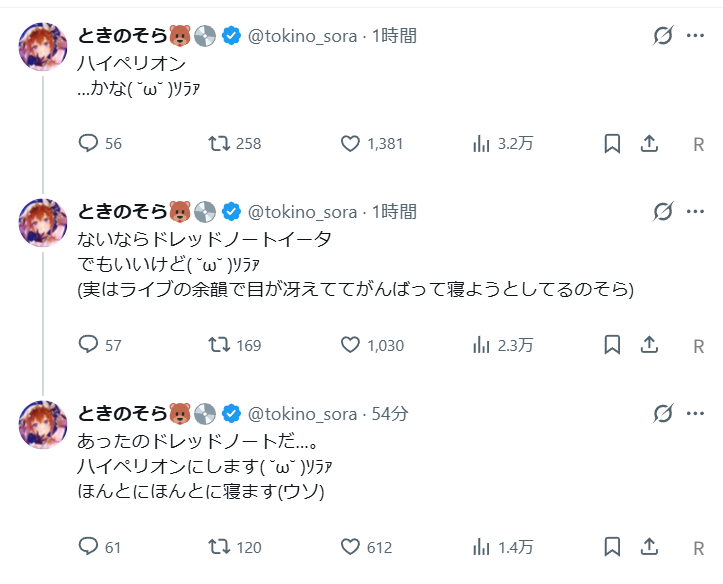Viewport: 723px width, 584px height.
Task: Click the Grok icon on the first tweet
Action: point(662,37)
